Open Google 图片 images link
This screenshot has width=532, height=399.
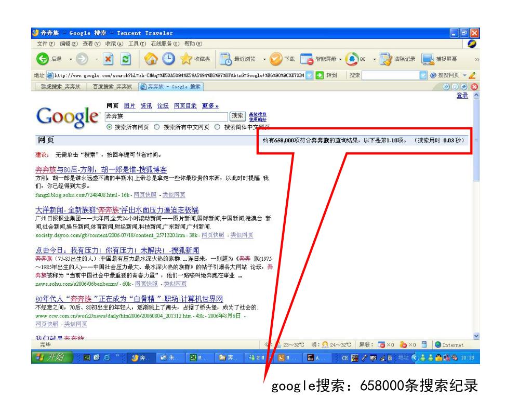tap(129, 106)
